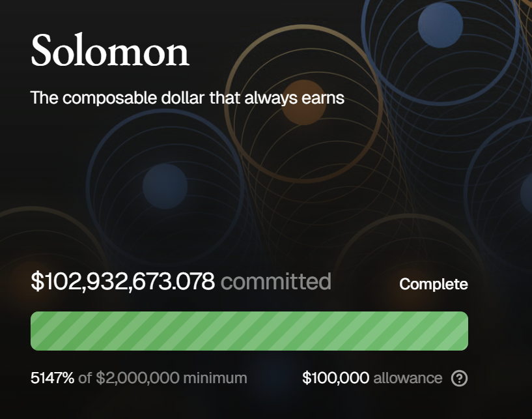
Task: Click the 5147% percentage figure
Action: (52, 377)
